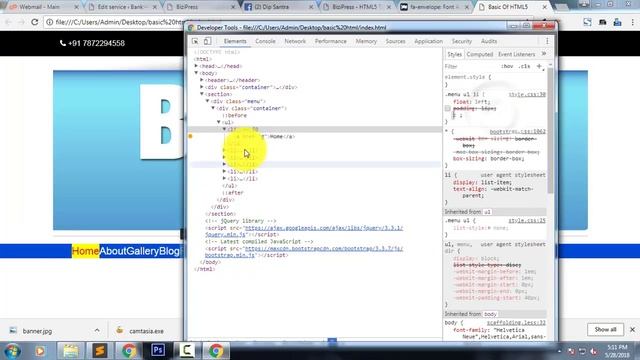Collapse the ul element node
Image resolution: width=640 pixels, height=360 pixels.
pos(219,122)
